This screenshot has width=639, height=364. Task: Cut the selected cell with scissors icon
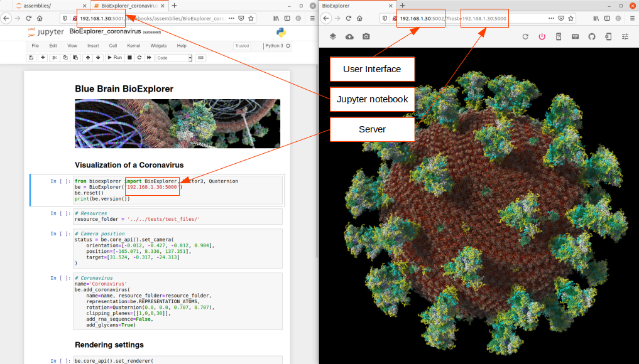(54, 58)
